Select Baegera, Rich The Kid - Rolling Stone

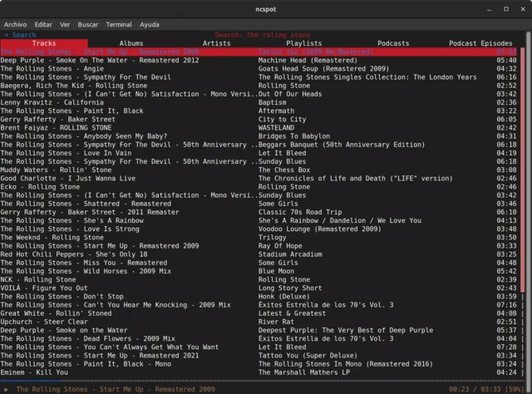pyautogui.click(x=259, y=86)
